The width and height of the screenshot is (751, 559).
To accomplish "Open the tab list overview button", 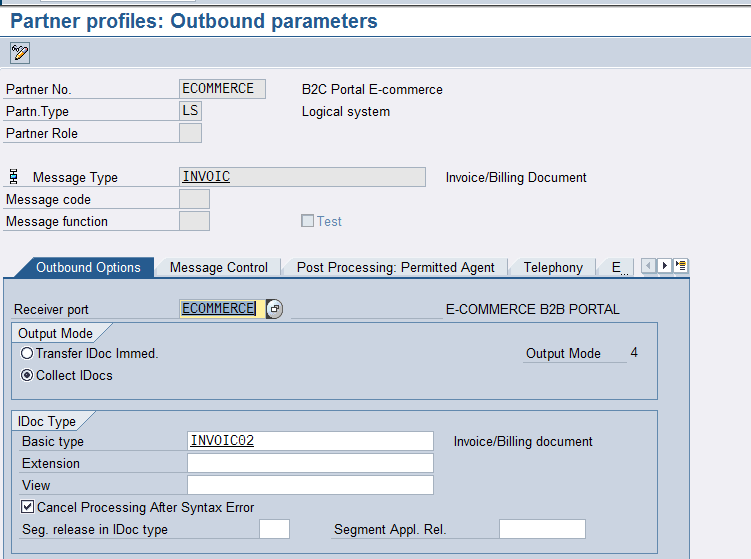I will 681,266.
